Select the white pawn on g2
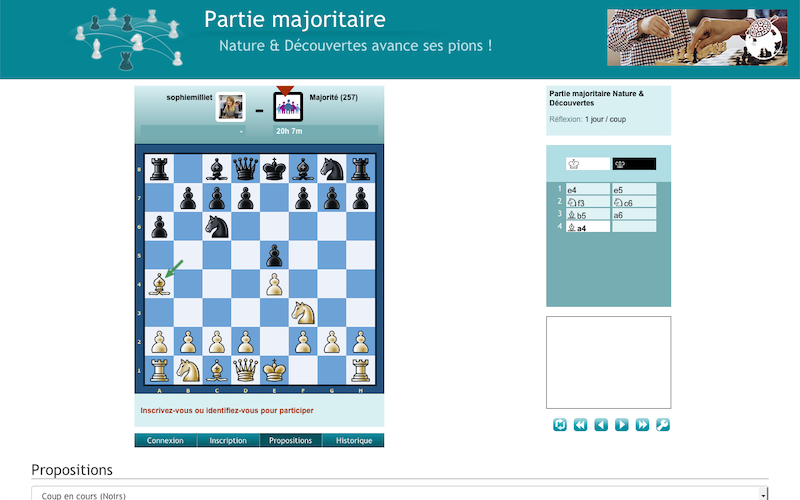The image size is (800, 500). coord(332,341)
